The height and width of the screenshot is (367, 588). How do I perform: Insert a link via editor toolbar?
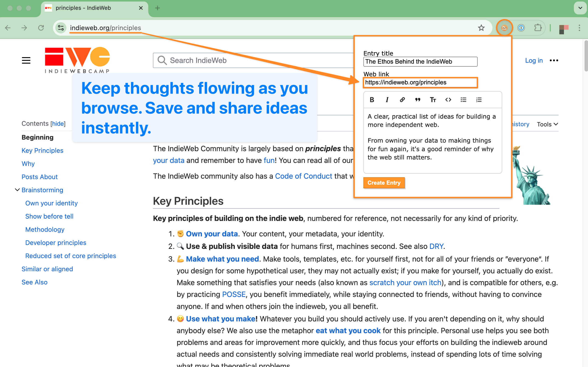402,100
